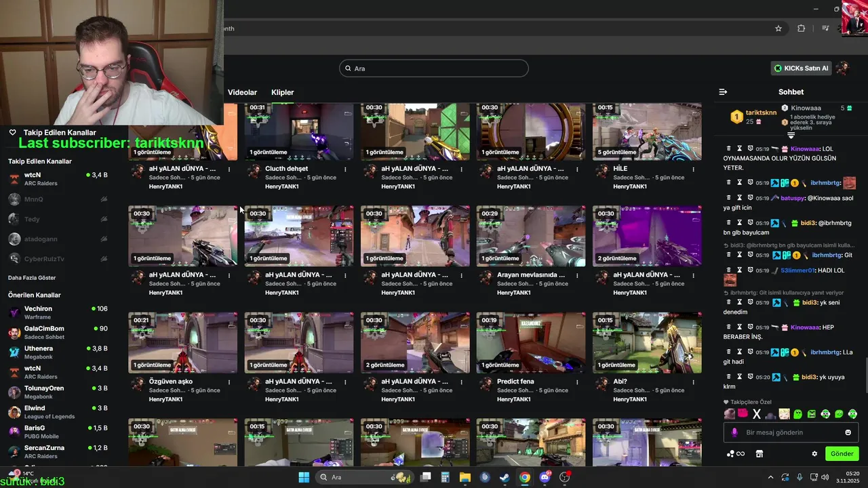Delete Kinowaaa's LOL OYNAMASANDA message

click(x=729, y=148)
